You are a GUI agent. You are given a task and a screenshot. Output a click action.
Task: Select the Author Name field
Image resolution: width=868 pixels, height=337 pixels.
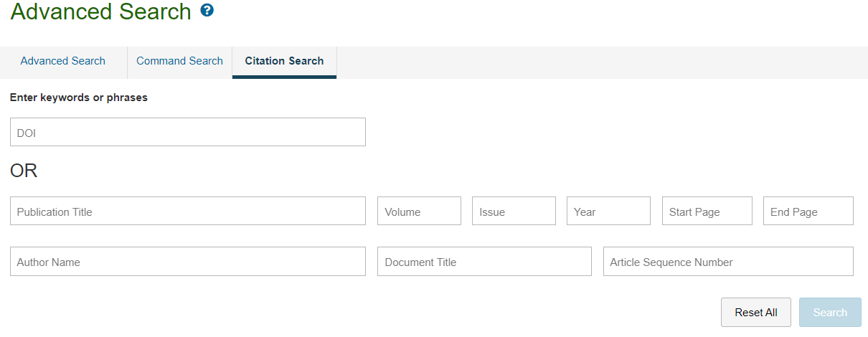[x=188, y=261]
